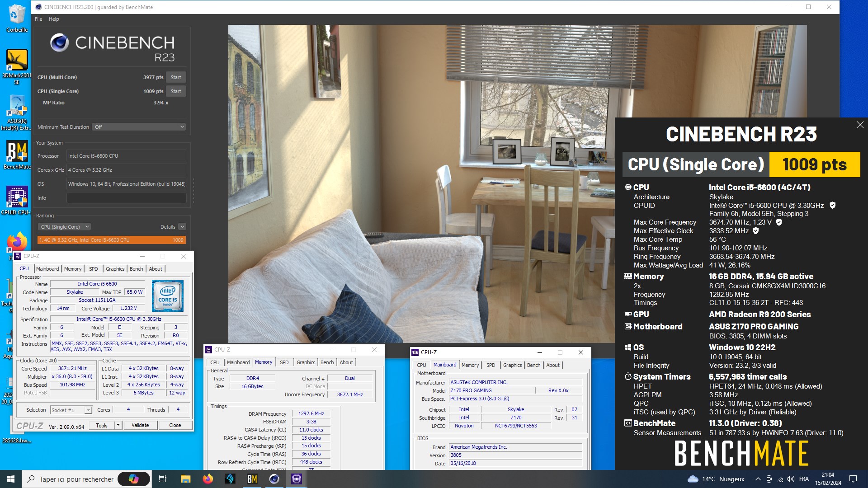Open the Graphics tab in the CPU-Z CPU window
Viewport: 868px width, 488px height.
pyautogui.click(x=115, y=269)
